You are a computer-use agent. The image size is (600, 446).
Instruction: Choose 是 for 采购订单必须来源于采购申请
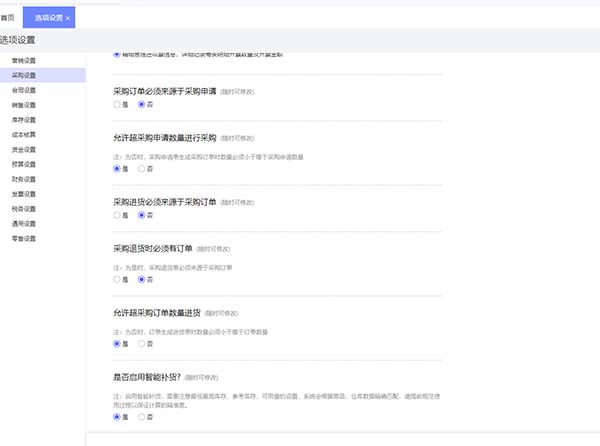pyautogui.click(x=118, y=104)
